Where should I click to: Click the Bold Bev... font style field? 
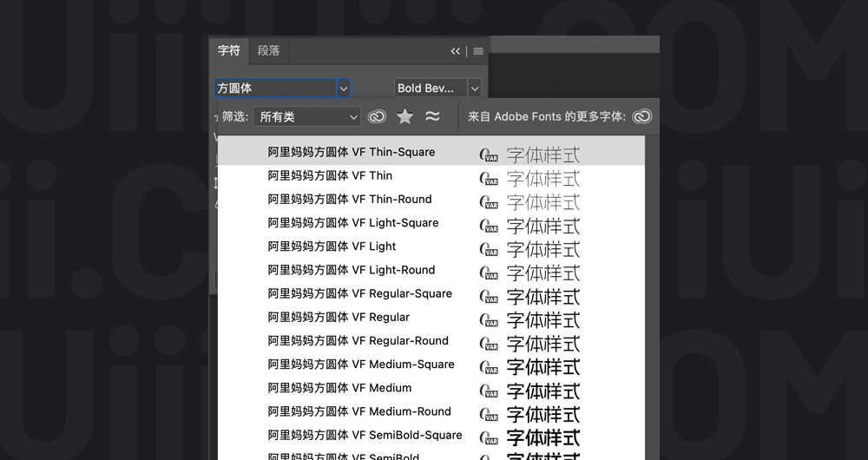point(431,88)
